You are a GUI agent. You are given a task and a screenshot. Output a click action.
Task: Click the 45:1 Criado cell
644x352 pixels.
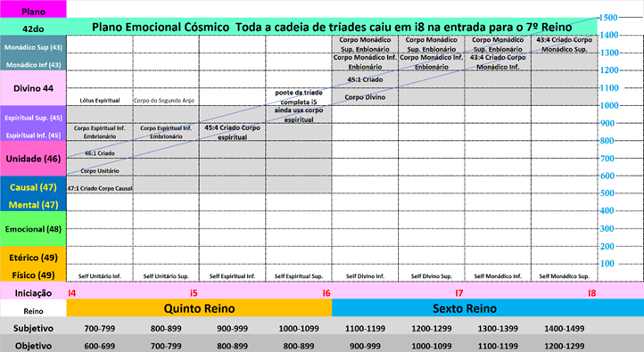[x=365, y=79]
